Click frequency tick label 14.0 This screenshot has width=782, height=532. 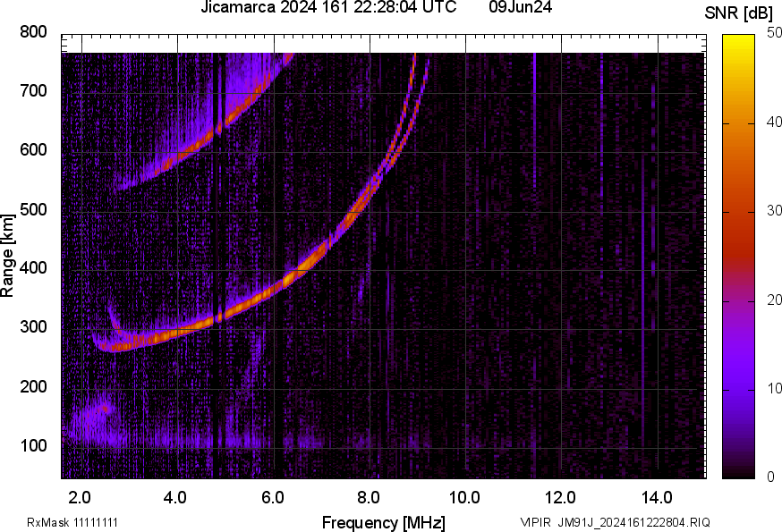657,498
